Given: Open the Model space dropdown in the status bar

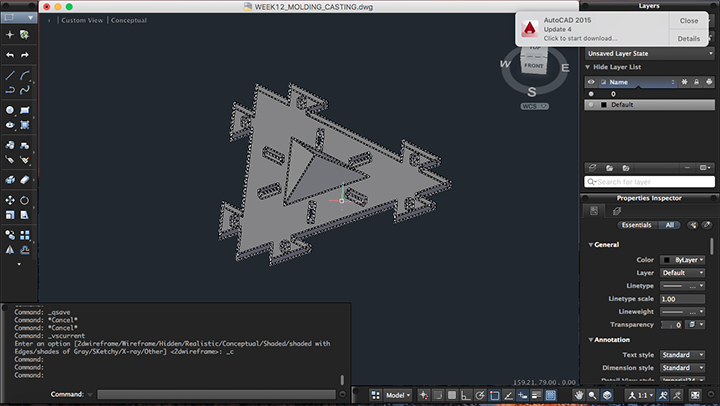Looking at the screenshot, I should pyautogui.click(x=398, y=395).
